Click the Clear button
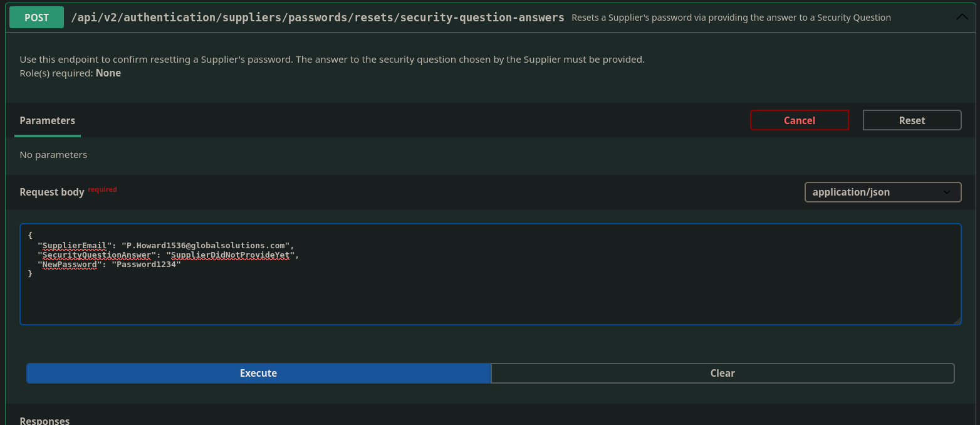 click(x=722, y=373)
